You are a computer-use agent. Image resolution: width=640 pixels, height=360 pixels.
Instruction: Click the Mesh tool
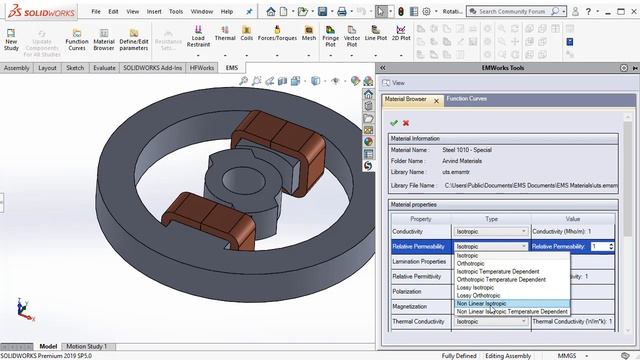(309, 33)
